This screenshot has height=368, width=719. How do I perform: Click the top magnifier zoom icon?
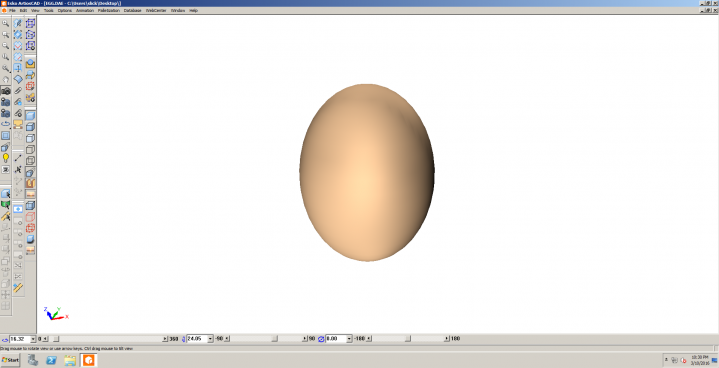coord(6,23)
